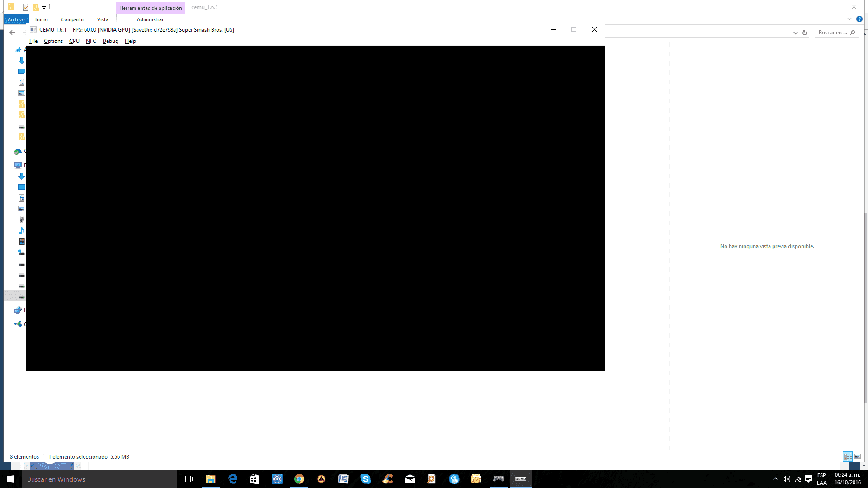Screen dimensions: 868x488
Task: Select the Network icon in the sidebar
Action: 18,310
